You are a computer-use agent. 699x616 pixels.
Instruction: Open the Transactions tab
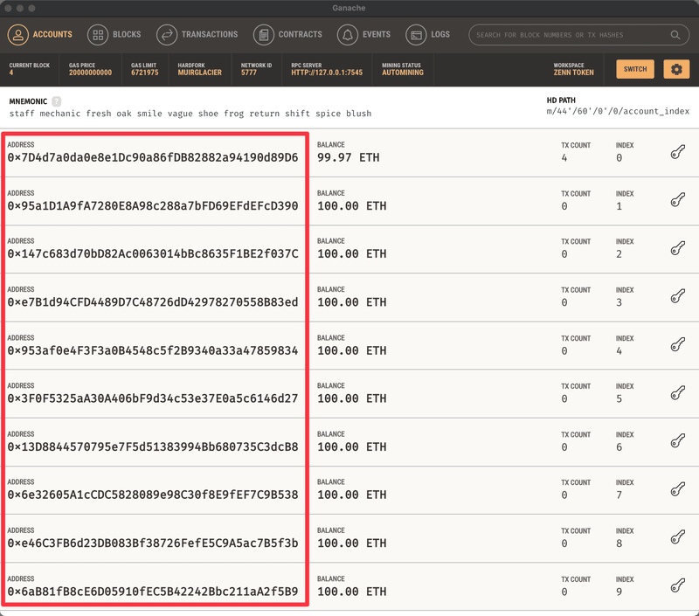tap(197, 35)
